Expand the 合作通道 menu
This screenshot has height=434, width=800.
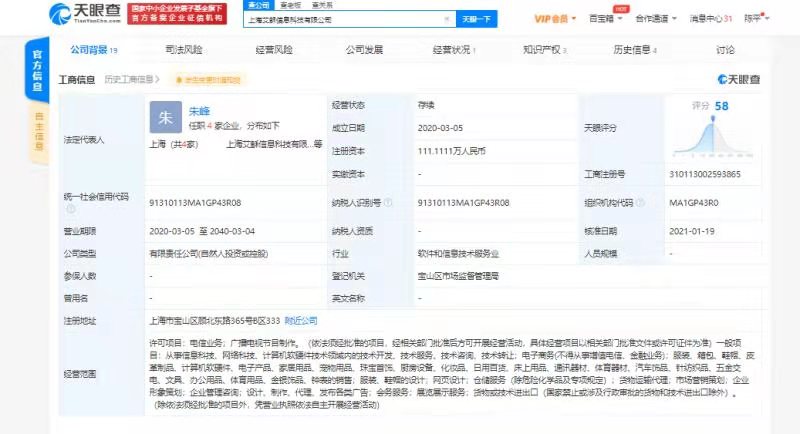[x=656, y=19]
